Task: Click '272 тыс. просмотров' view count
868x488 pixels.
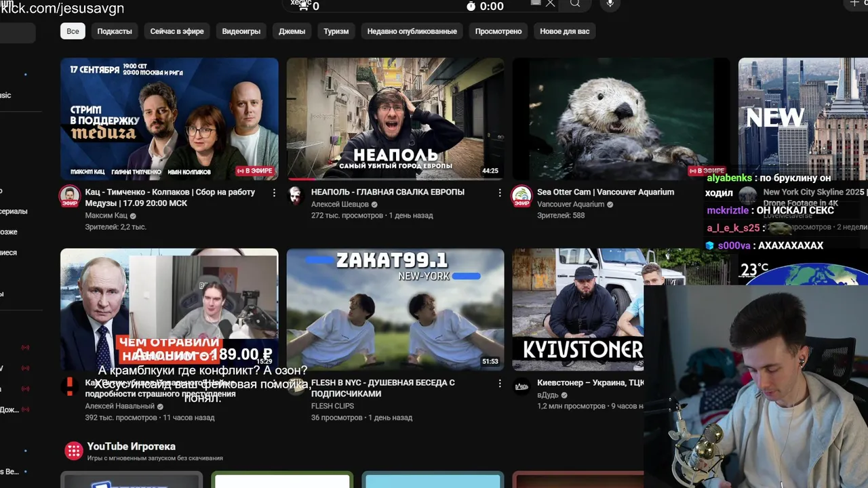Action: pyautogui.click(x=347, y=216)
